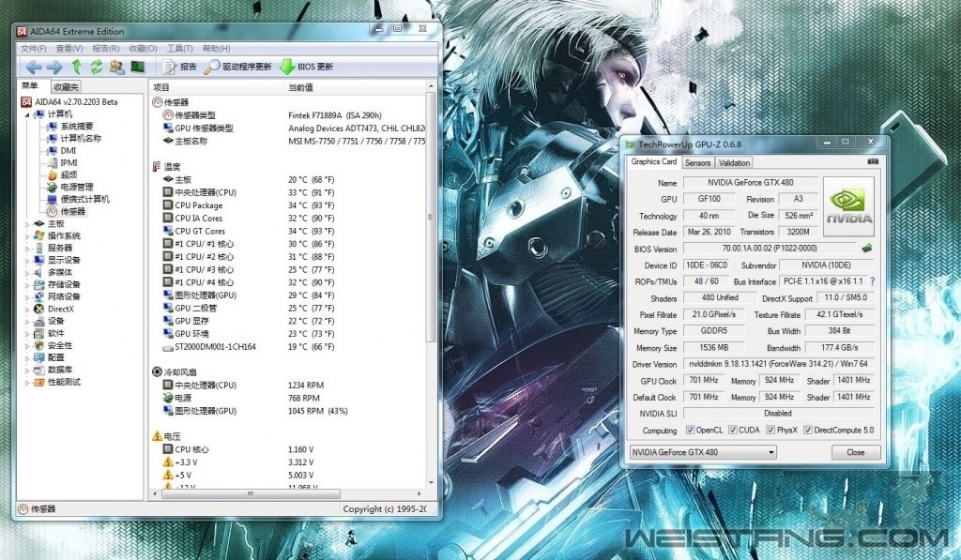Click the GPU-Z screenshot camera icon
This screenshot has width=961, height=560.
(873, 162)
